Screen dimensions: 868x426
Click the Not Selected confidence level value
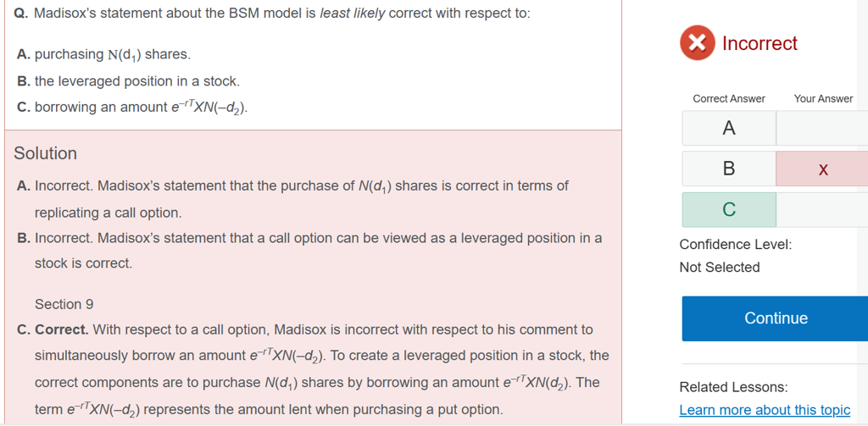point(720,268)
